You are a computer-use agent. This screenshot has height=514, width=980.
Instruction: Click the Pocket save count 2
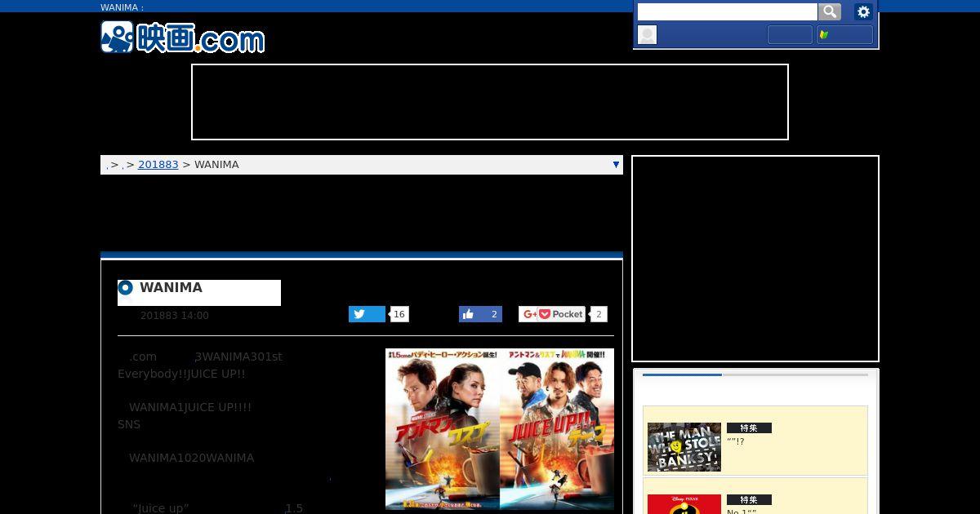click(599, 314)
